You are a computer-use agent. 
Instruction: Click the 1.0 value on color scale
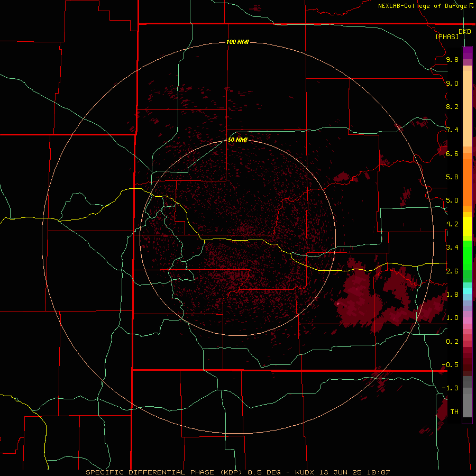(x=452, y=318)
